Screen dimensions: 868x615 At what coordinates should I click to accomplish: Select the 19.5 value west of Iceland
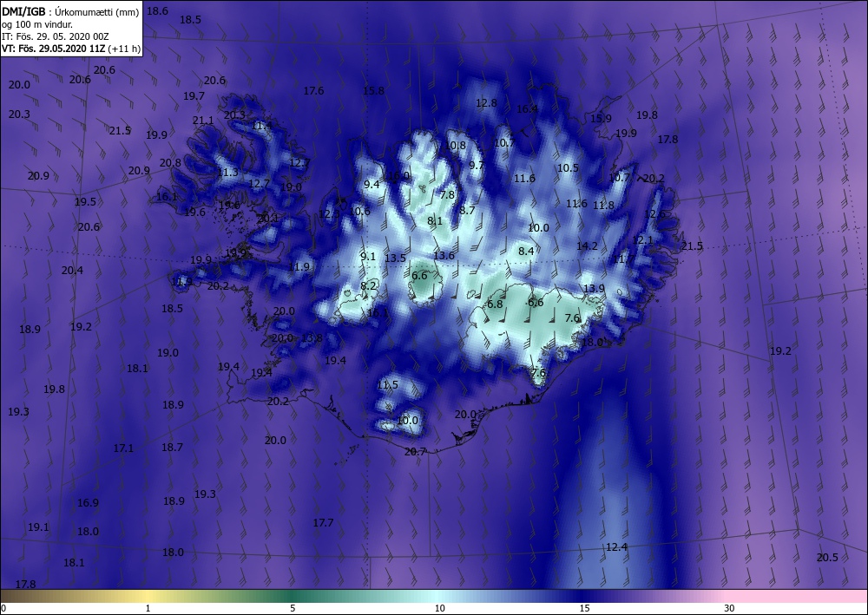click(x=85, y=202)
